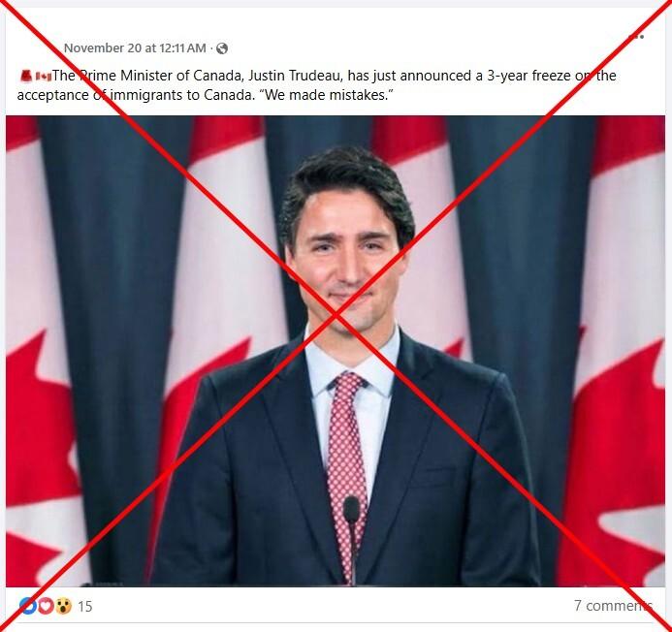Show who reacted via the 15 count

click(85, 606)
